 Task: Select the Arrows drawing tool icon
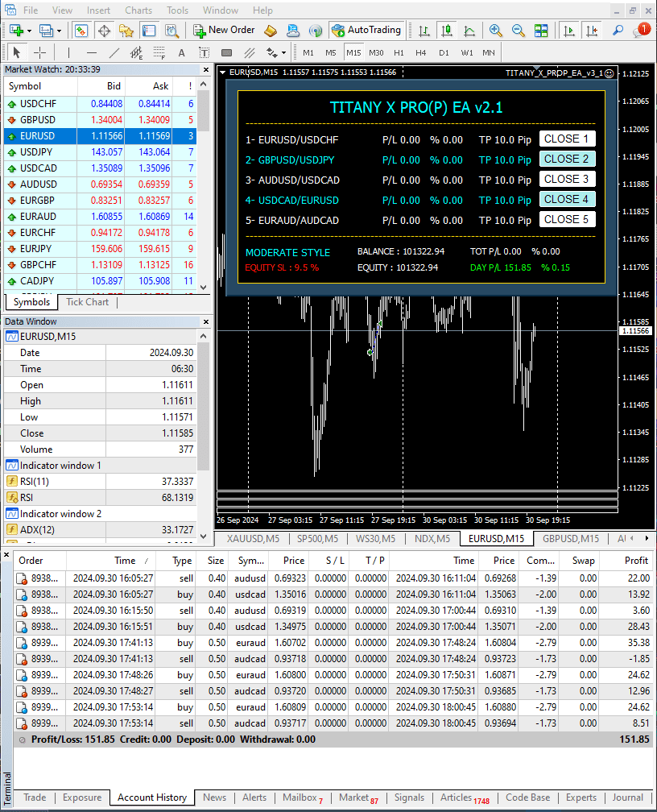tap(271, 52)
